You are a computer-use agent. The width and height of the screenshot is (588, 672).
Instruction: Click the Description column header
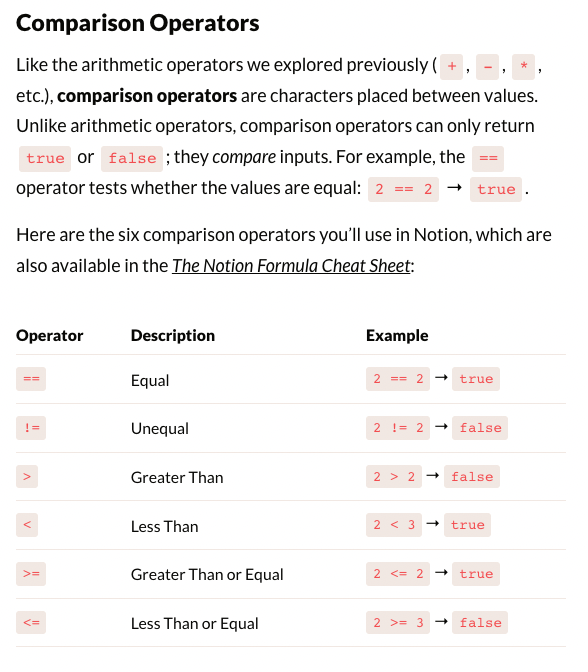click(x=173, y=335)
